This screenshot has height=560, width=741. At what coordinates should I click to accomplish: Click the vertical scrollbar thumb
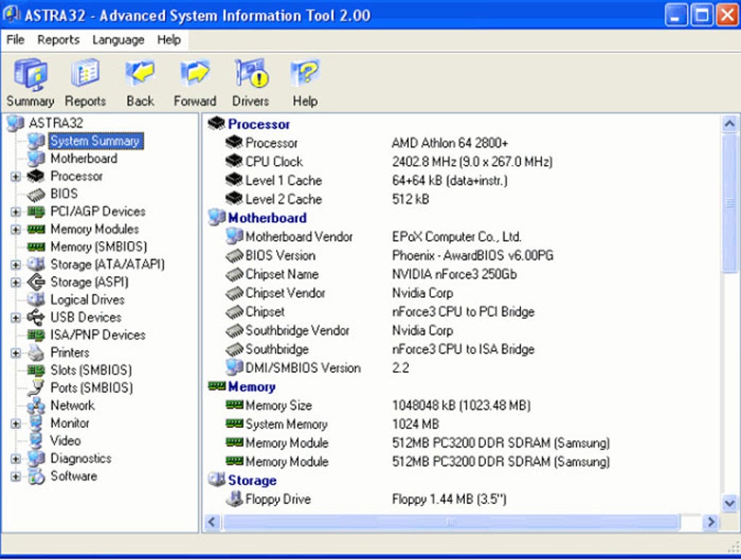pos(729,203)
